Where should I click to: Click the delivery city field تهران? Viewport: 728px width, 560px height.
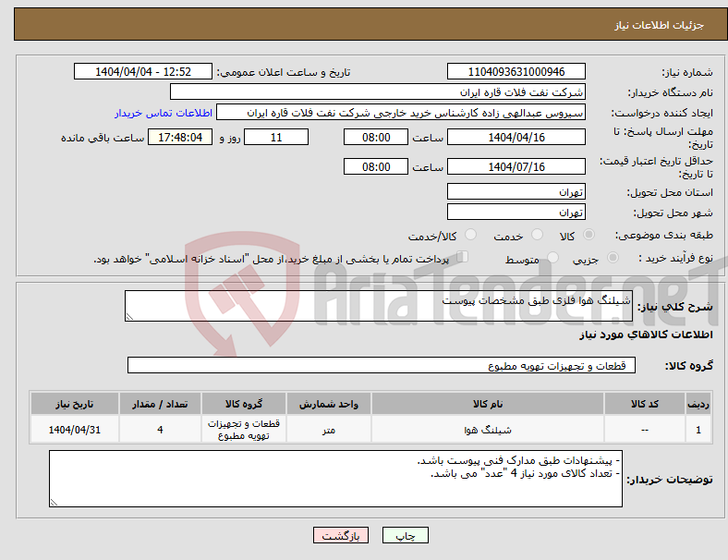[x=516, y=212]
